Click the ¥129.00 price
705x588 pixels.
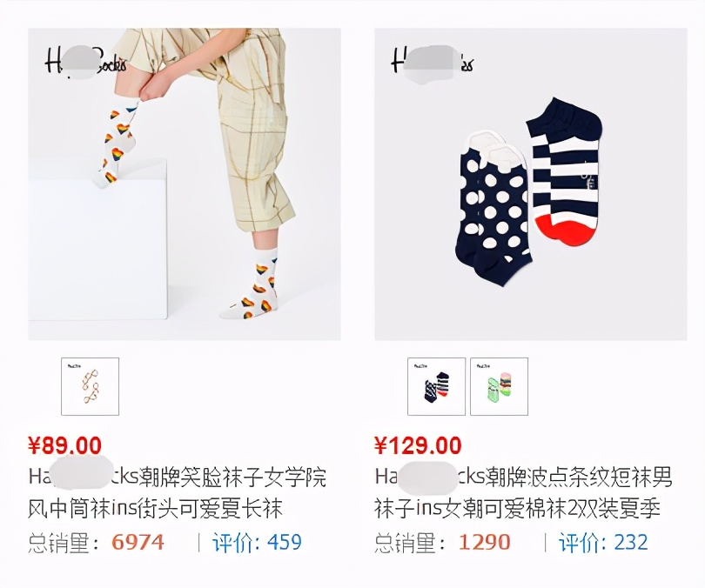click(418, 445)
